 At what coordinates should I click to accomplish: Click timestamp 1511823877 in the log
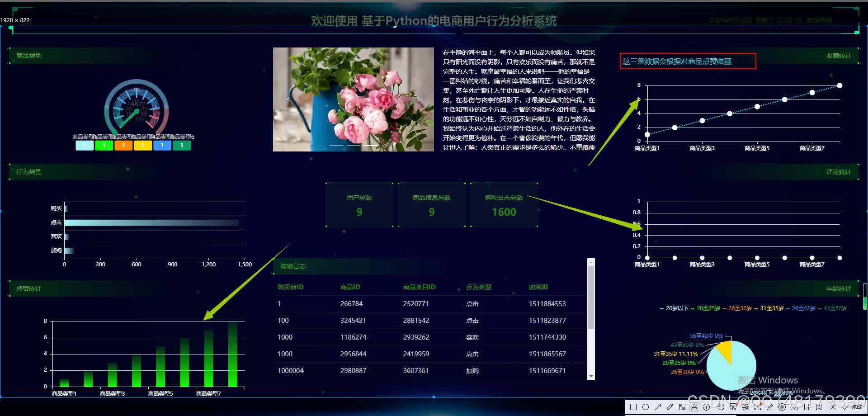click(547, 321)
